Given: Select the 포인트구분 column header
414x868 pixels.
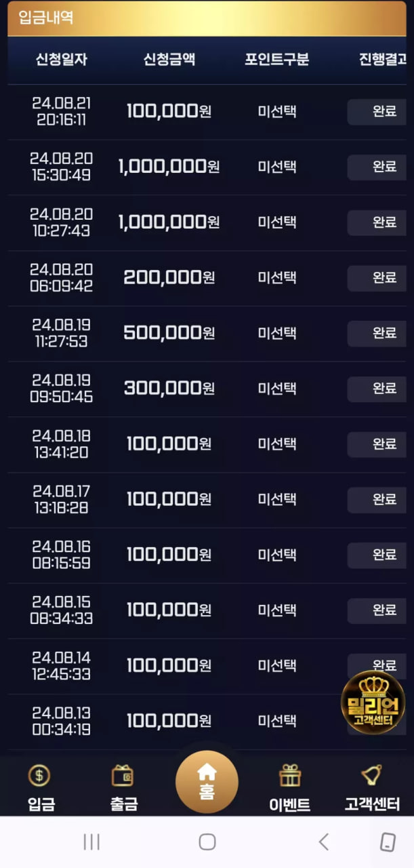Looking at the screenshot, I should pyautogui.click(x=277, y=60).
